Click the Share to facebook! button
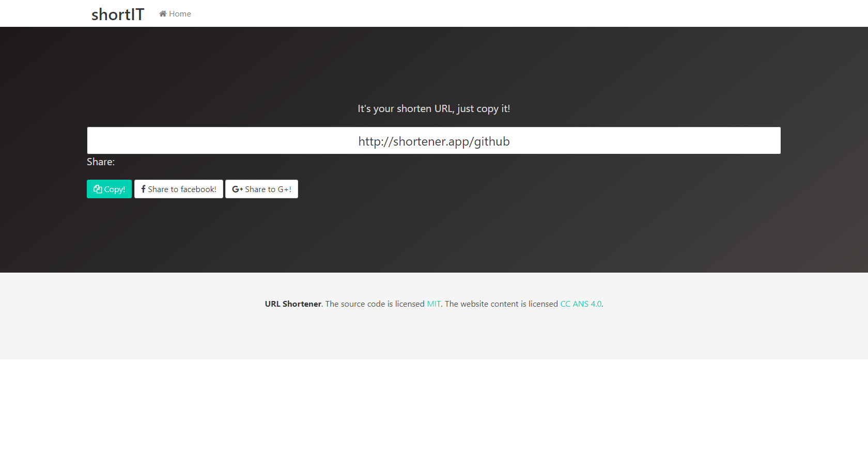868x475 pixels. click(x=179, y=189)
